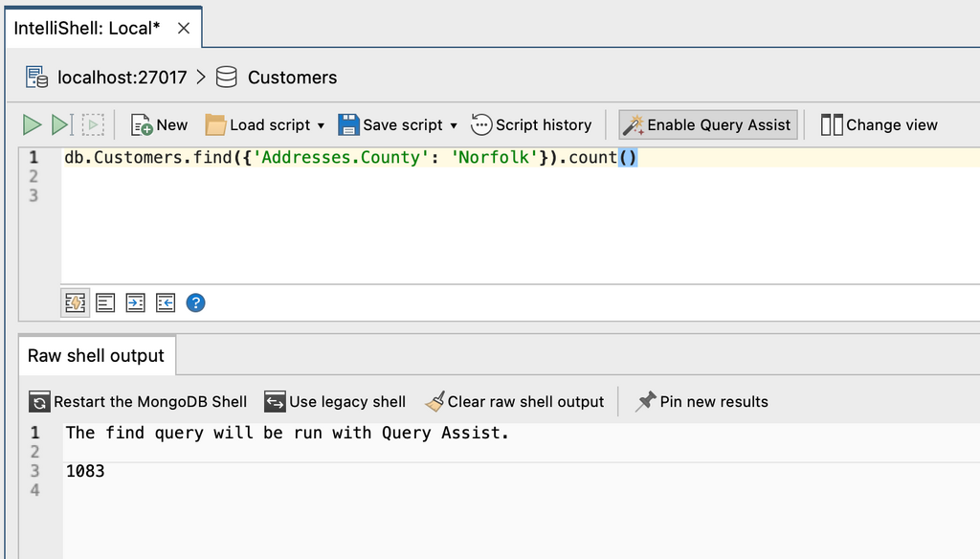Click the indent code icon below editor

[x=135, y=303]
